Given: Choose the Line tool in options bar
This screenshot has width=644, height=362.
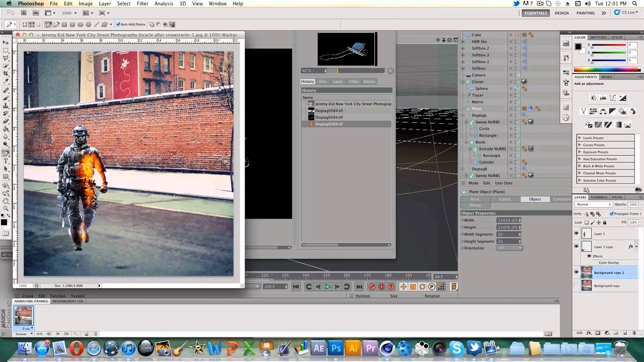Looking at the screenshot, I should click(97, 24).
